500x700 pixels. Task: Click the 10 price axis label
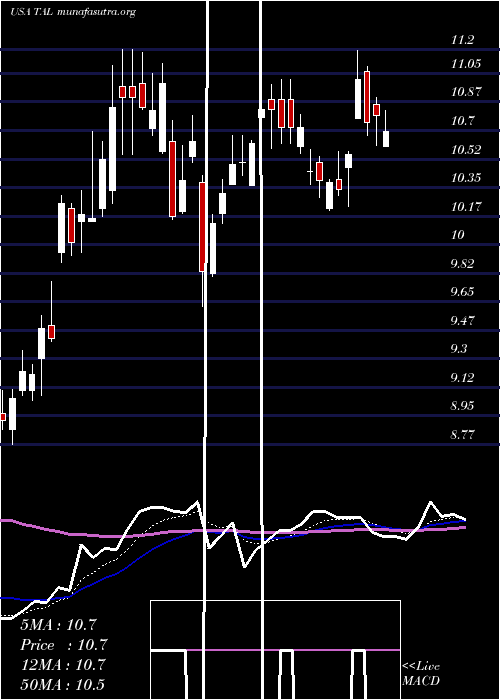pyautogui.click(x=458, y=235)
